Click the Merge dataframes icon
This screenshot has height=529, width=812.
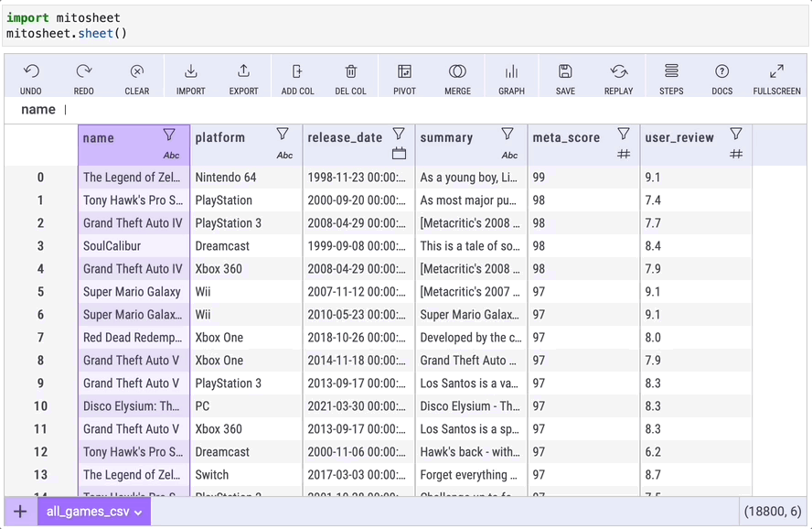tap(457, 77)
